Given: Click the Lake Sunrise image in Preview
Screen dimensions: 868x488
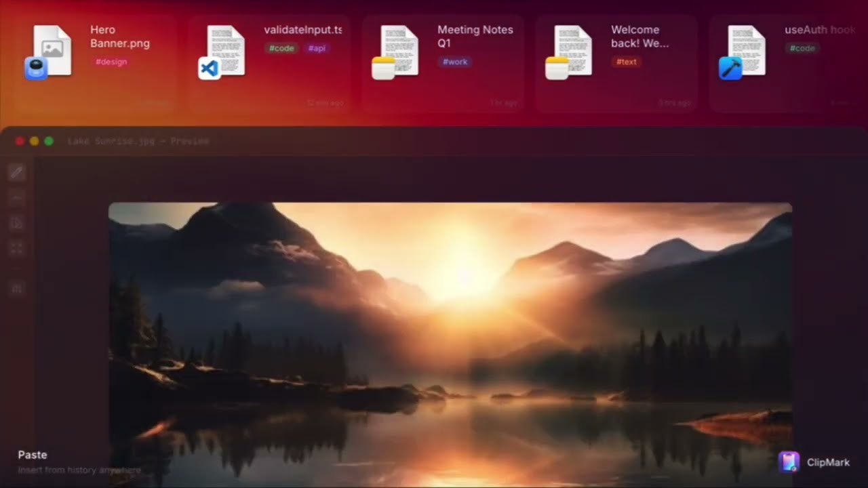Looking at the screenshot, I should 450,339.
